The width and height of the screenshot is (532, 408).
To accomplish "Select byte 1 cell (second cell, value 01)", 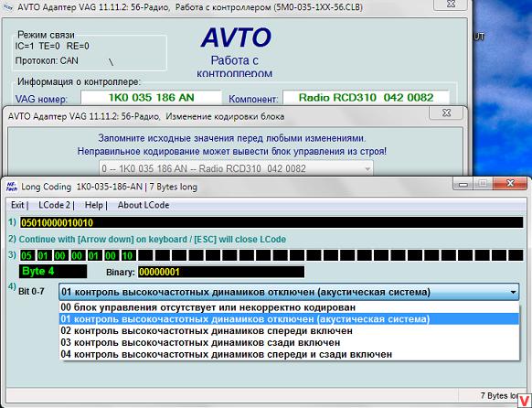I will click(44, 255).
